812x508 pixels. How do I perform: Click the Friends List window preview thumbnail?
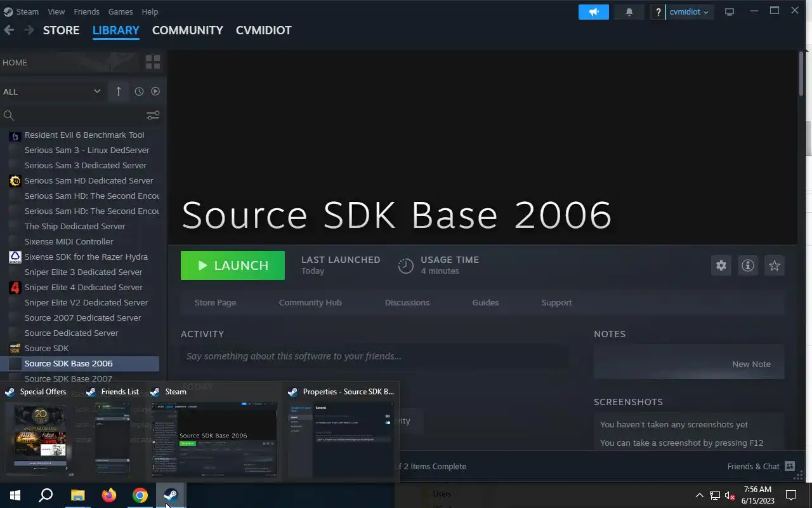click(x=112, y=439)
